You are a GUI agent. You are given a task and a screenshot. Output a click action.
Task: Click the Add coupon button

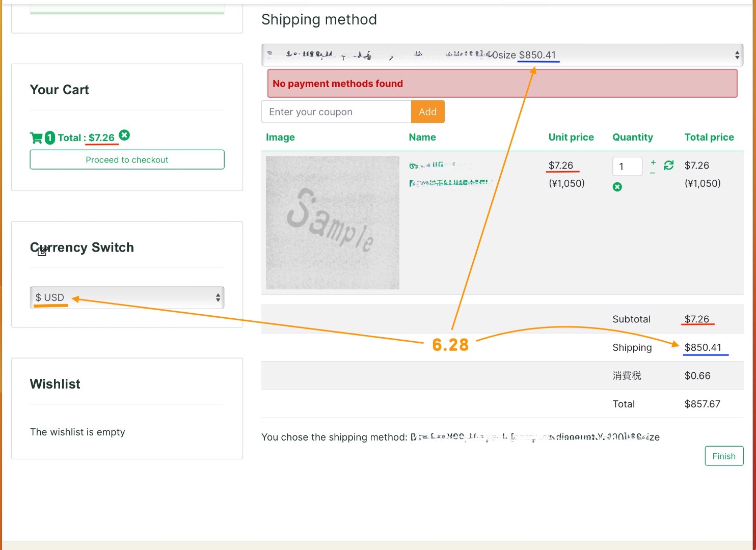(x=427, y=112)
